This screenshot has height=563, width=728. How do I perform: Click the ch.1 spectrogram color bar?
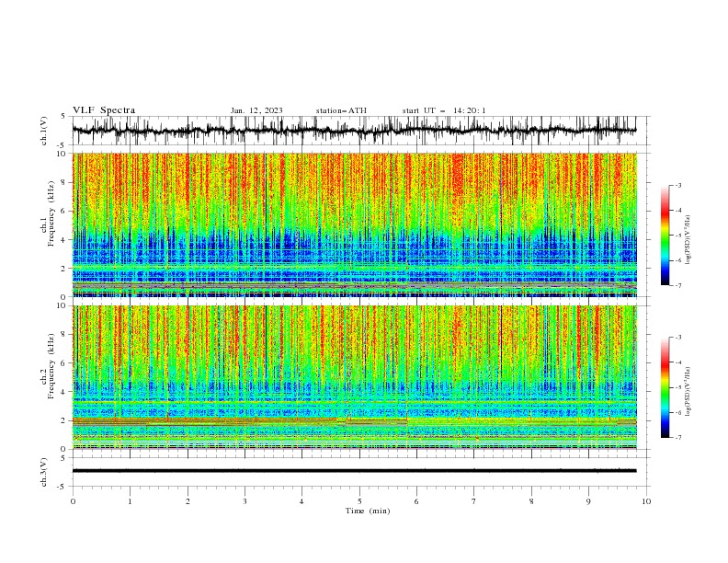coord(665,236)
